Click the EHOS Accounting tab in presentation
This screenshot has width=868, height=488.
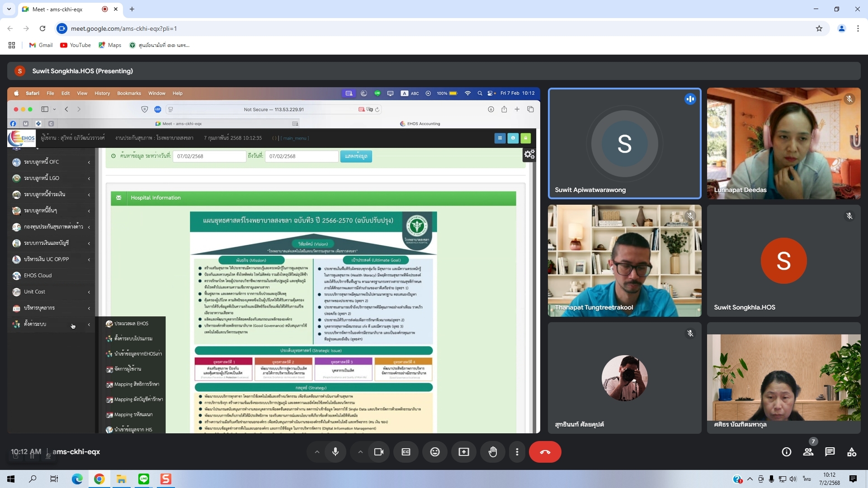(420, 123)
